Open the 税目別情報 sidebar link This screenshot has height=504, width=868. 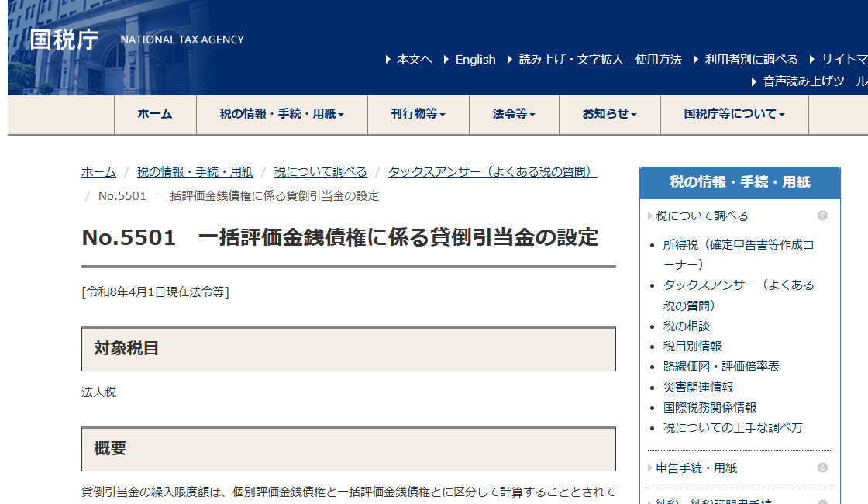[693, 346]
